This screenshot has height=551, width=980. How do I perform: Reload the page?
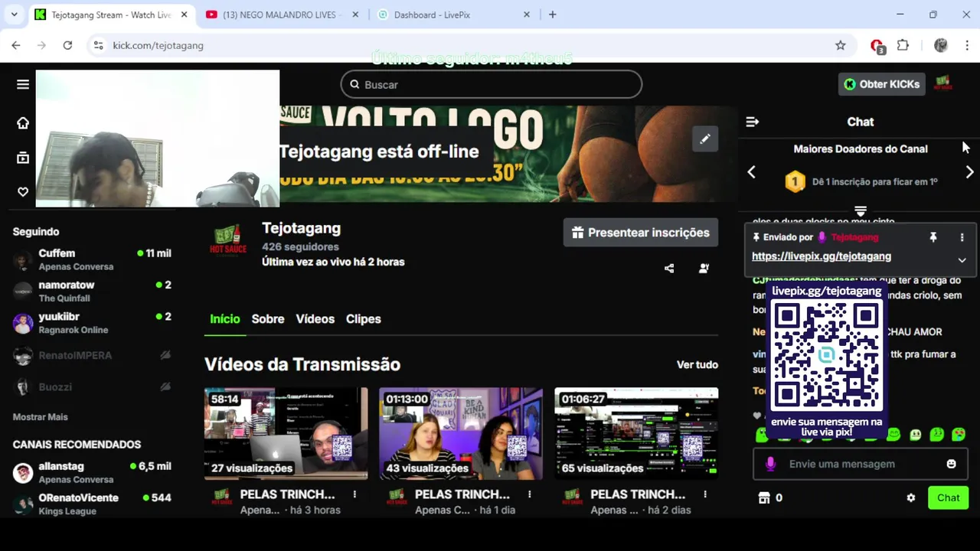pos(67,45)
